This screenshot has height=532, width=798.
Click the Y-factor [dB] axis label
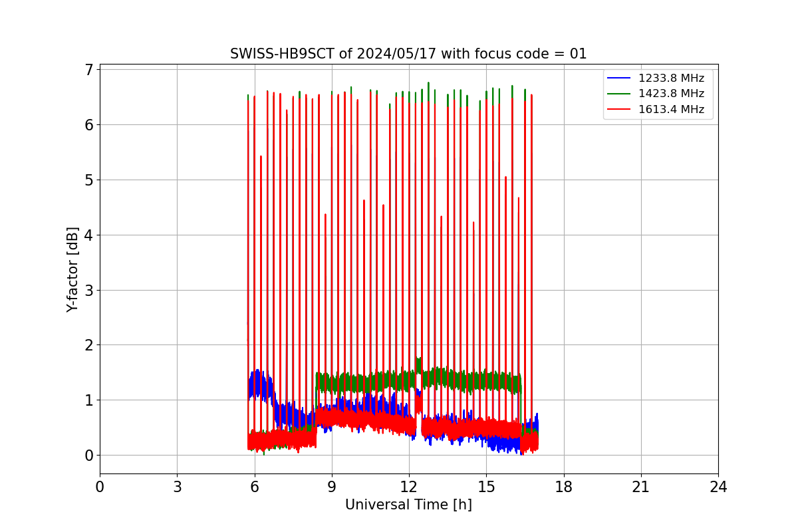(x=72, y=269)
